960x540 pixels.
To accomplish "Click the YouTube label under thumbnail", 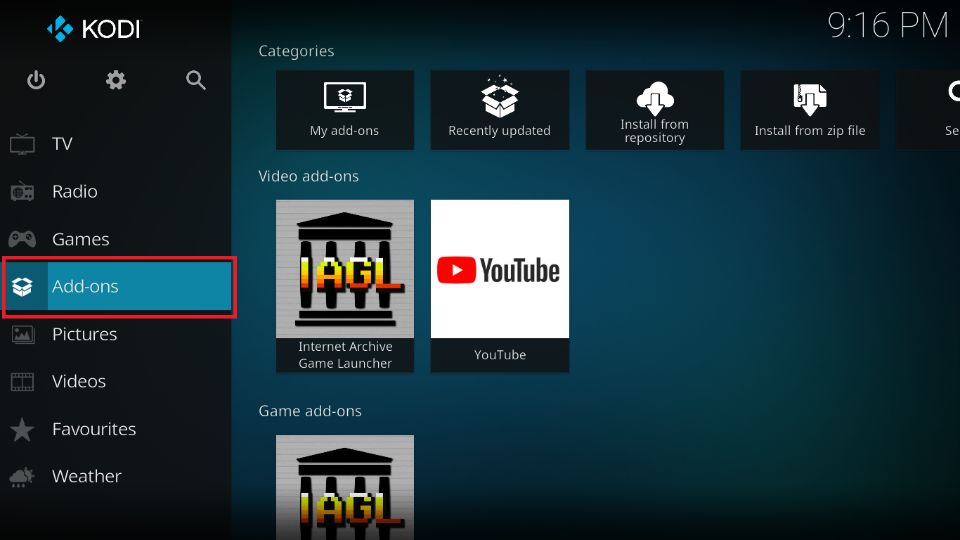I will [500, 355].
